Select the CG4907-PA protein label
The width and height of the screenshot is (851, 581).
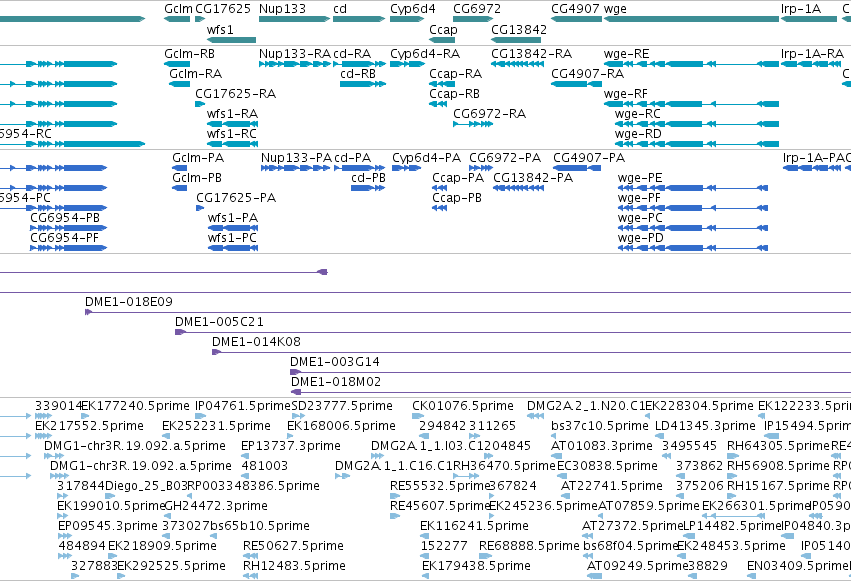[x=589, y=158]
